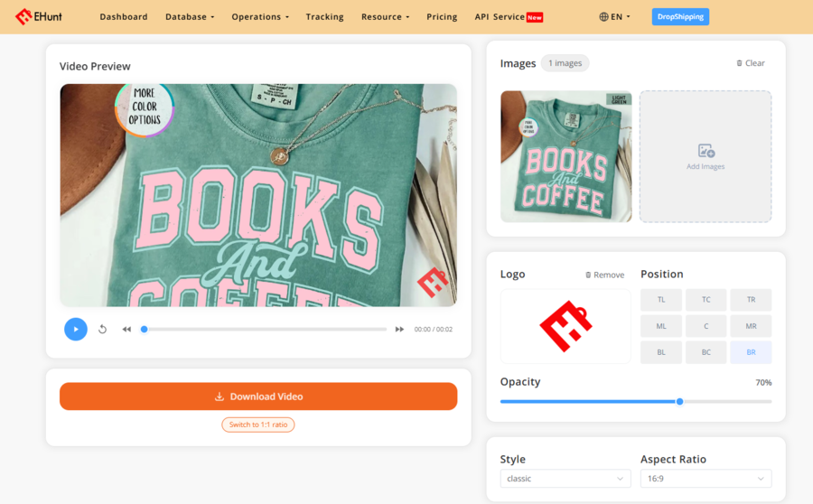The height and width of the screenshot is (504, 813).
Task: Set logo position to TL
Action: tap(661, 300)
